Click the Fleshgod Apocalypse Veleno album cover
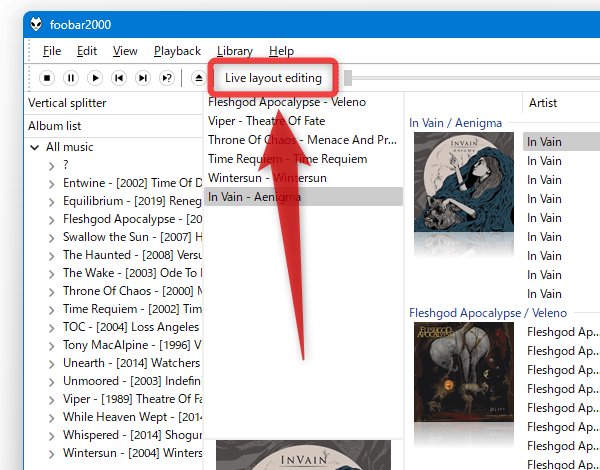The width and height of the screenshot is (600, 470). click(464, 372)
